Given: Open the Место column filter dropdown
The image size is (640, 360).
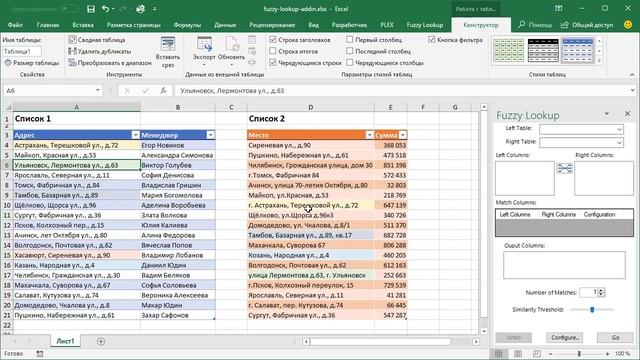Looking at the screenshot, I should pyautogui.click(x=369, y=135).
